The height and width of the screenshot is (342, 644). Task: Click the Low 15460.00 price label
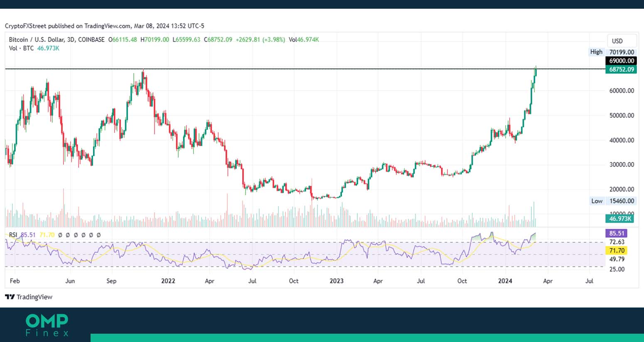point(613,201)
